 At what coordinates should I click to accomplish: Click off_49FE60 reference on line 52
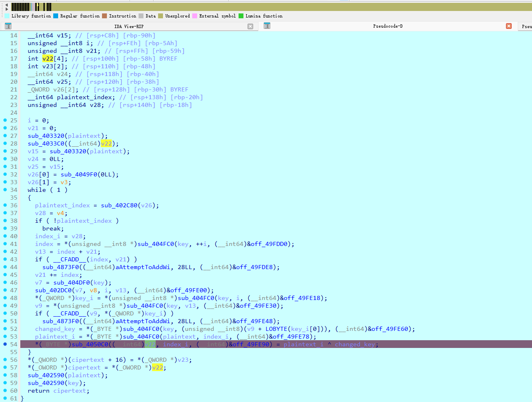click(x=390, y=329)
